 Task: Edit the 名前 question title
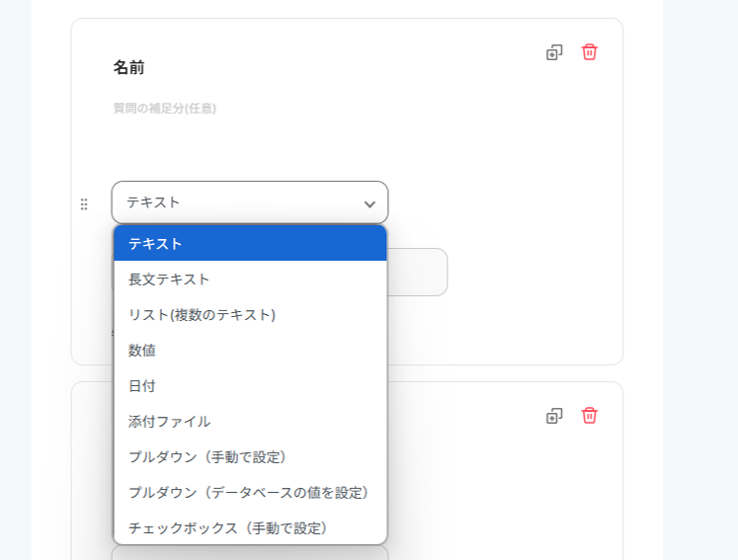(129, 68)
